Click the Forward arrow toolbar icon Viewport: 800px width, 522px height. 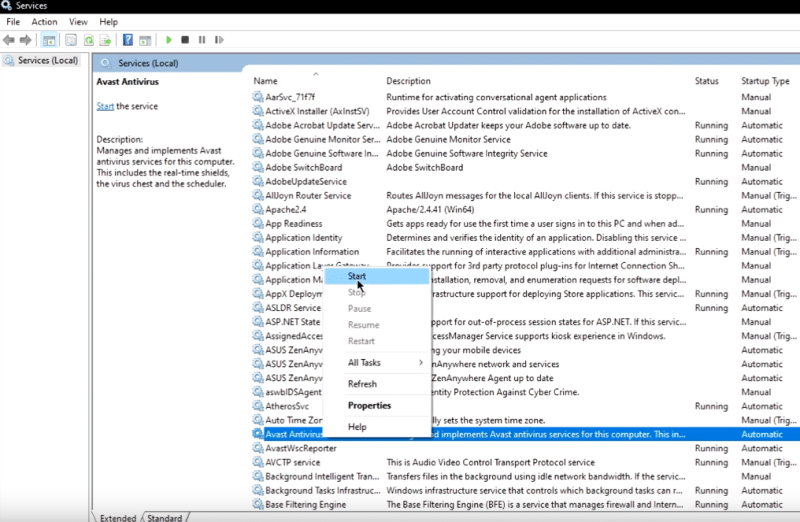click(25, 40)
